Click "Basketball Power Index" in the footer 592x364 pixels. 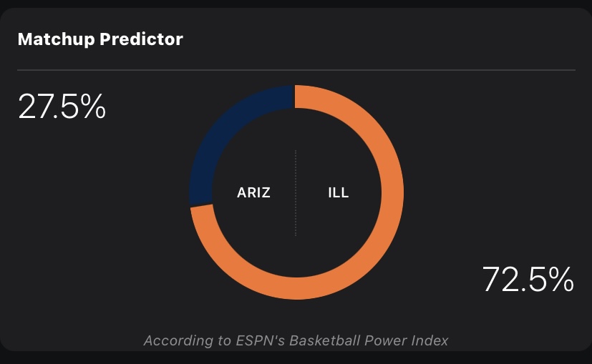367,340
